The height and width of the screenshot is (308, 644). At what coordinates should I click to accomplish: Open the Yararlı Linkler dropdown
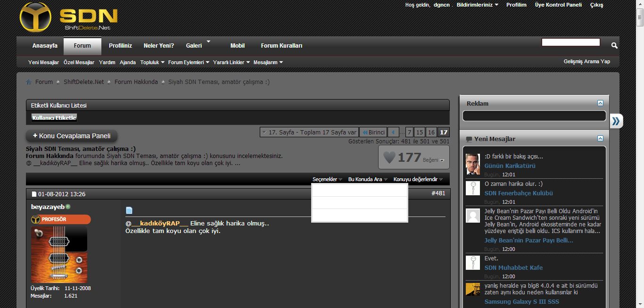click(x=231, y=62)
